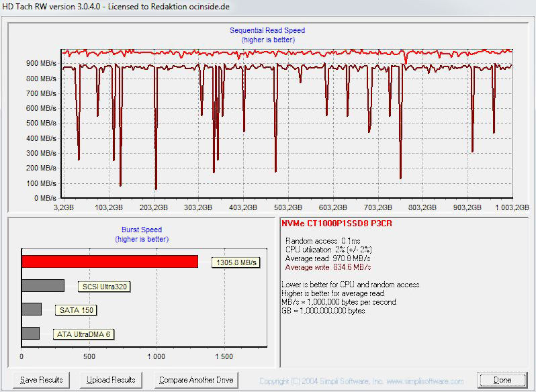Choose Compare Another Drive

(x=196, y=380)
